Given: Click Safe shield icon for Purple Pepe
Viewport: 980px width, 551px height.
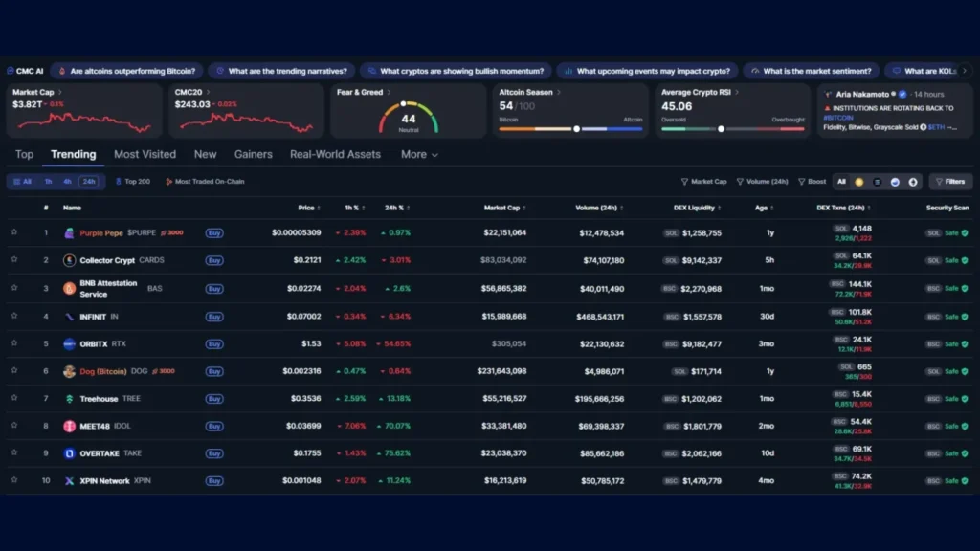Looking at the screenshot, I should (x=965, y=233).
